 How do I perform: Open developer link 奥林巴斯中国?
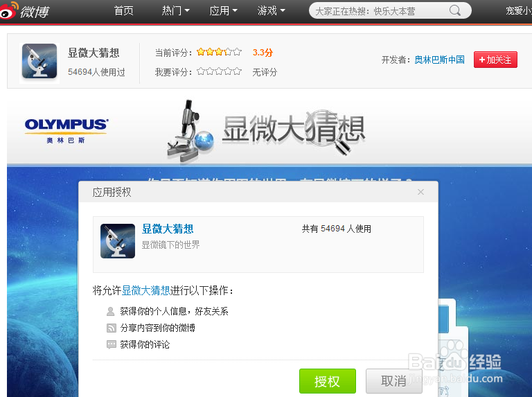439,60
